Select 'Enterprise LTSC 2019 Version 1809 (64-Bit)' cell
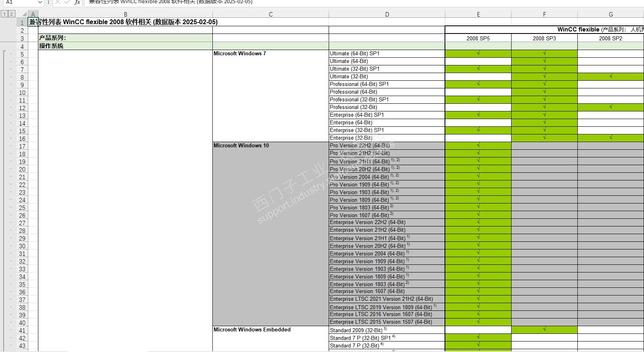This screenshot has width=644, height=352. click(387, 307)
